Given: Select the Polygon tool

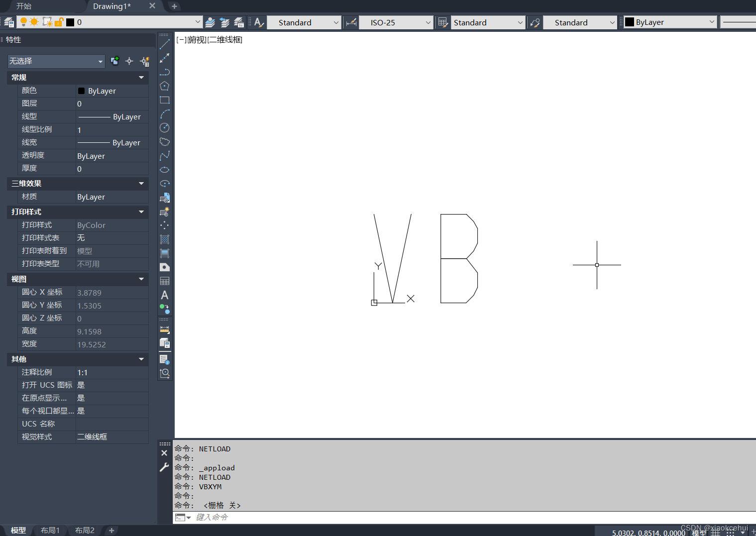Looking at the screenshot, I should [x=165, y=86].
